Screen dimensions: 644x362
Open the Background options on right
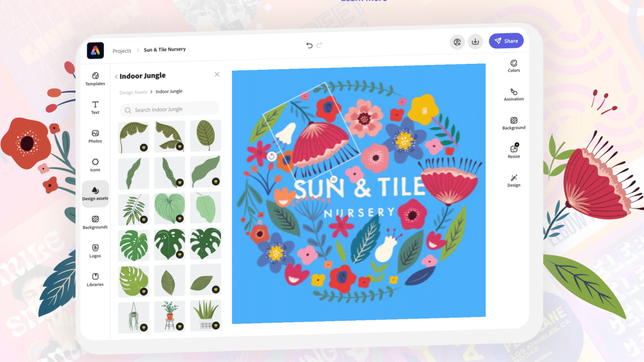[x=514, y=123]
